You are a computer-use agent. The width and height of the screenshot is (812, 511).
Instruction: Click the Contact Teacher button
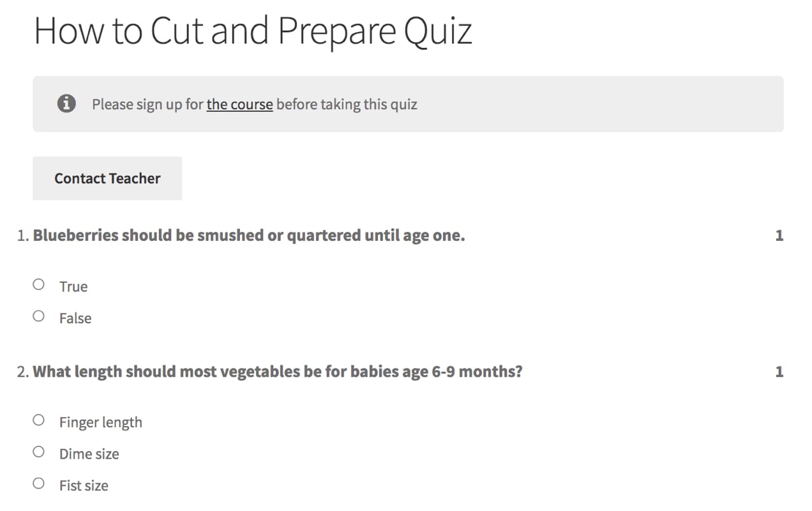coord(107,178)
